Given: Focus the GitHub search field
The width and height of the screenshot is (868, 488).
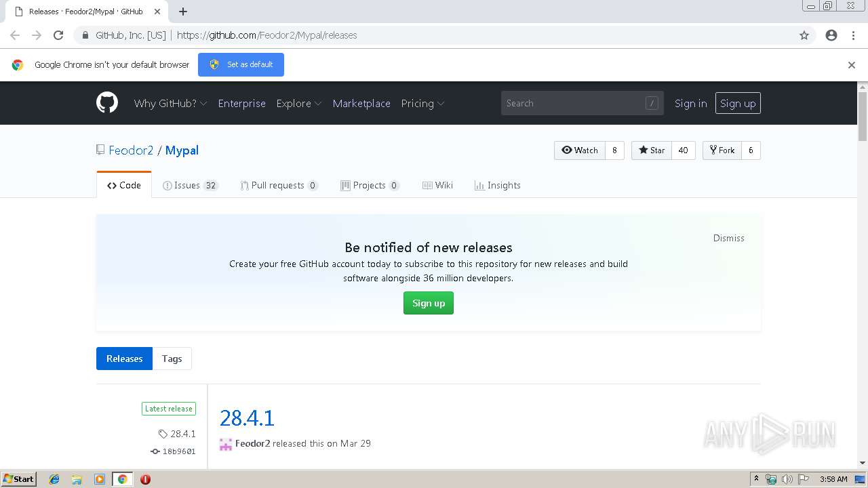Looking at the screenshot, I should click(583, 103).
